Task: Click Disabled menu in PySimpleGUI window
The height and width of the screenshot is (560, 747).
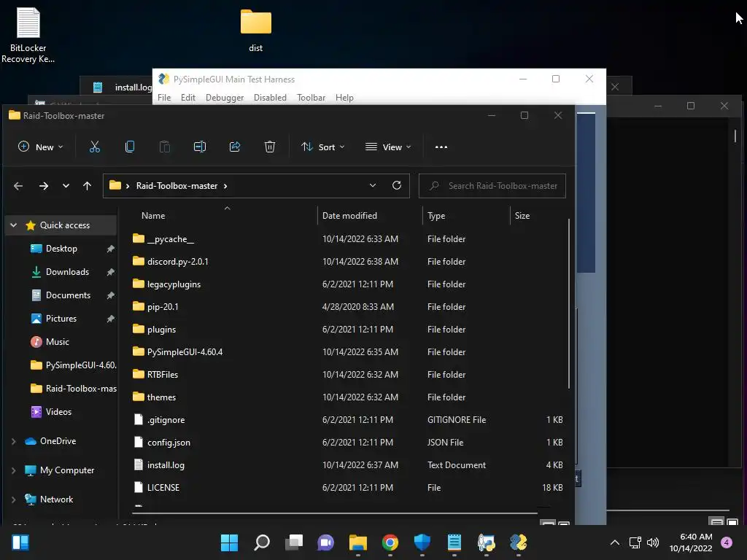Action: (270, 97)
